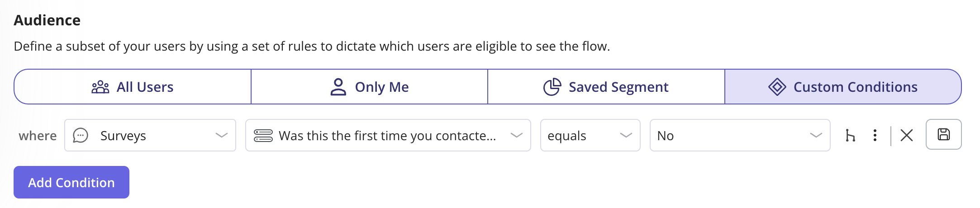This screenshot has width=980, height=208.
Task: Choose the Saved Segment option
Action: [606, 87]
